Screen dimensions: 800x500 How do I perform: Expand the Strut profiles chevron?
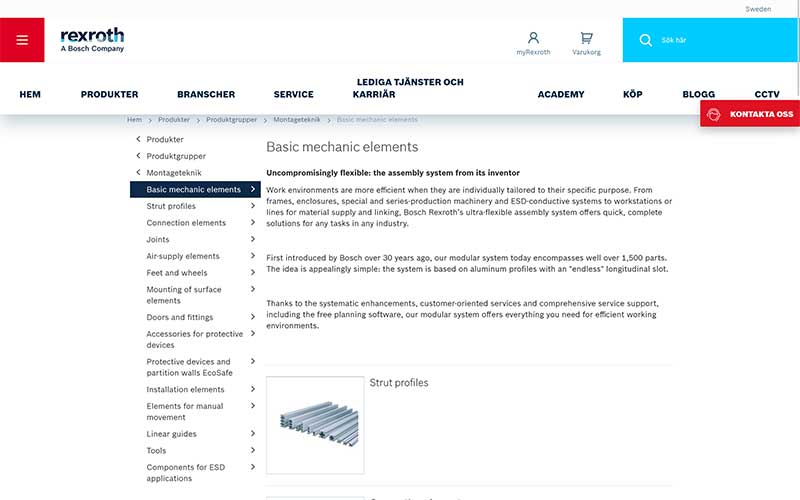tap(253, 206)
